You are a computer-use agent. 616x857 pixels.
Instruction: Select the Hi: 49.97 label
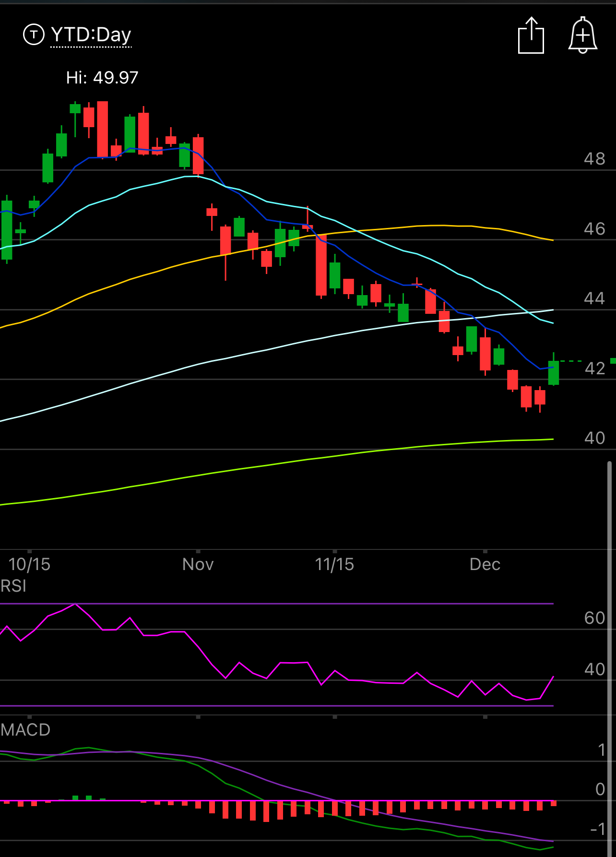click(x=102, y=77)
